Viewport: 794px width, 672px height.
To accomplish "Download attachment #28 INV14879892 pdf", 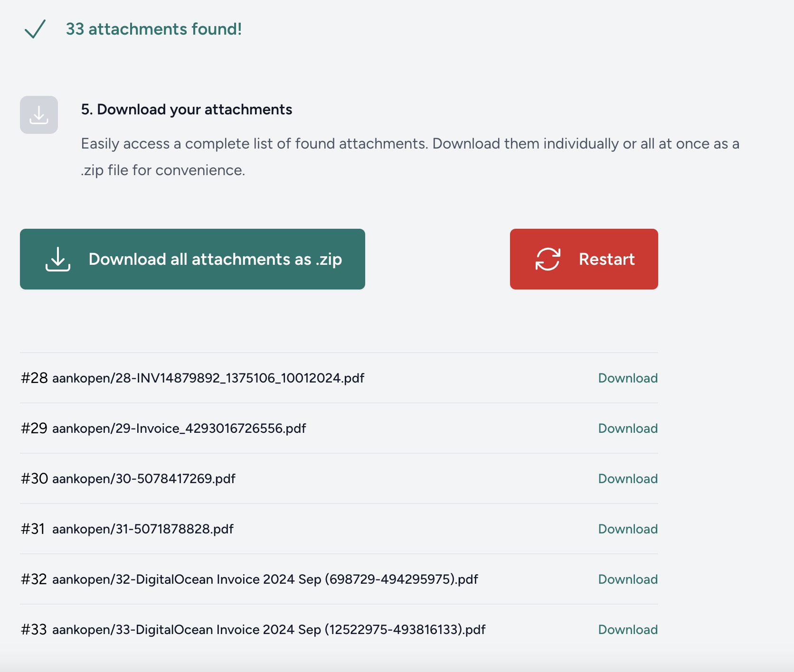I will (x=628, y=378).
